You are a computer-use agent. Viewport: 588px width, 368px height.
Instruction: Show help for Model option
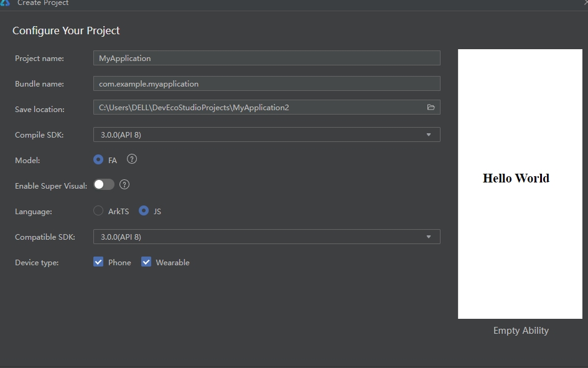[x=132, y=159]
